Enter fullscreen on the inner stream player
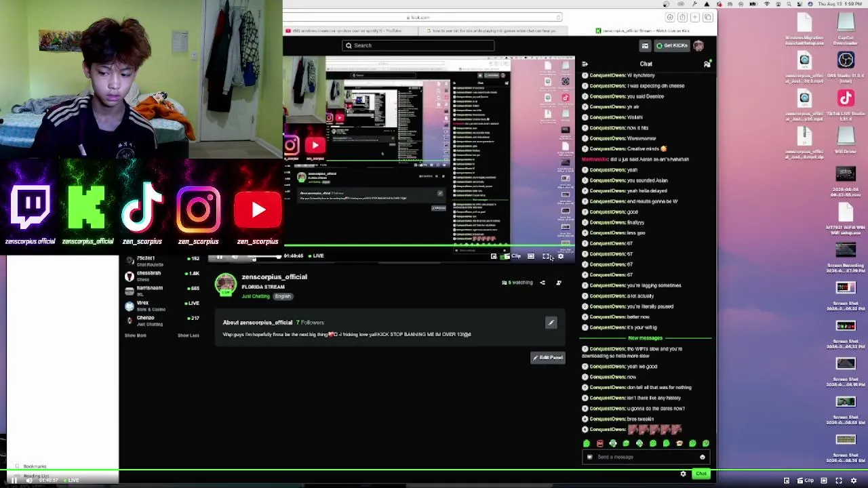The height and width of the screenshot is (488, 868). point(546,256)
